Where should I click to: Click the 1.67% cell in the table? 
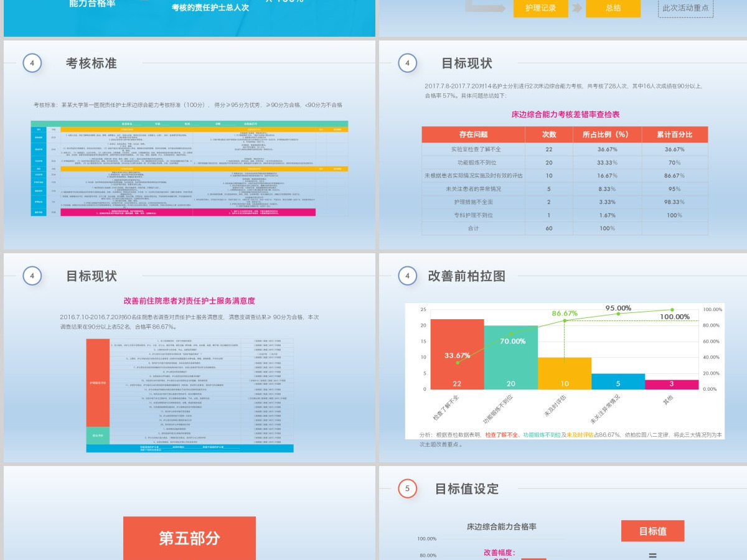click(607, 215)
